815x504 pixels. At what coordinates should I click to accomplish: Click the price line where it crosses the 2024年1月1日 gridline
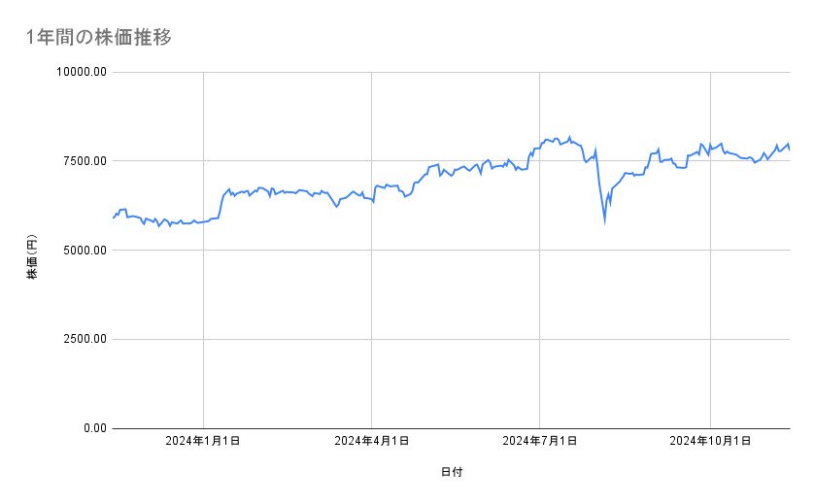pos(203,221)
